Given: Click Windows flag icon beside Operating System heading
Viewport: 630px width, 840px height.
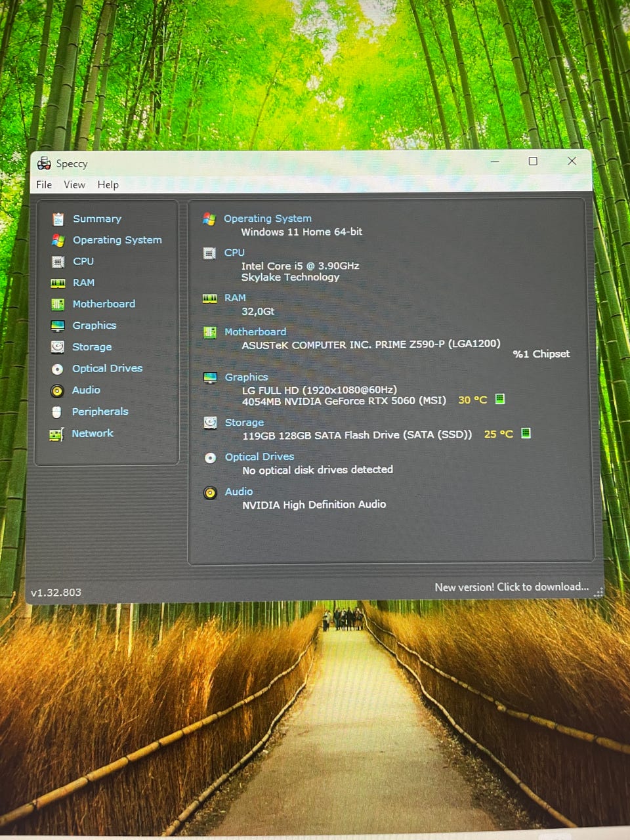Looking at the screenshot, I should 209,219.
